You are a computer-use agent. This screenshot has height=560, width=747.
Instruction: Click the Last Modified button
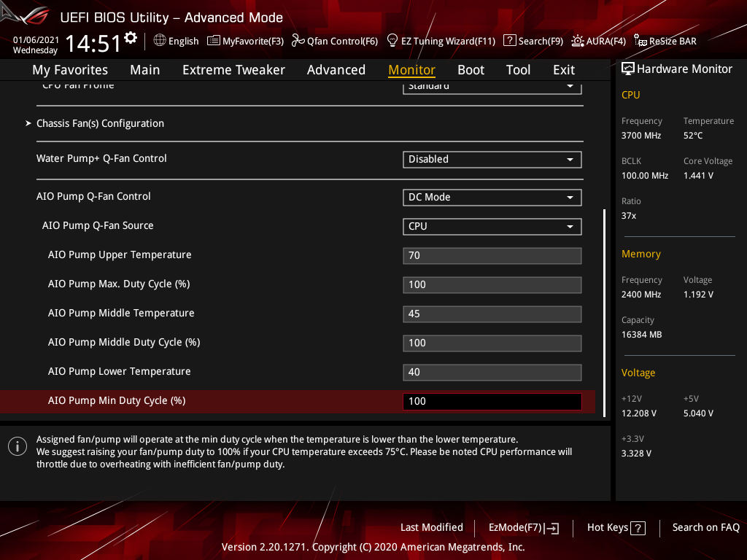point(432,528)
